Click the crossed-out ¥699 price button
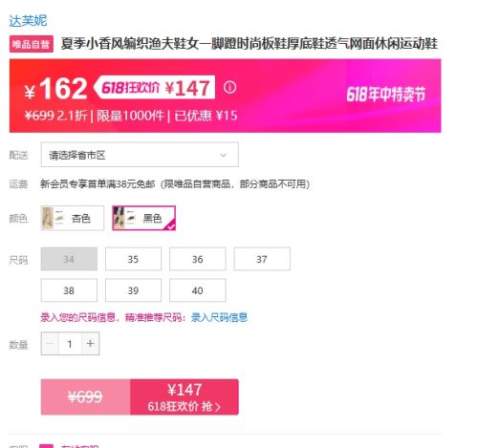478x448 pixels. pos(85,397)
